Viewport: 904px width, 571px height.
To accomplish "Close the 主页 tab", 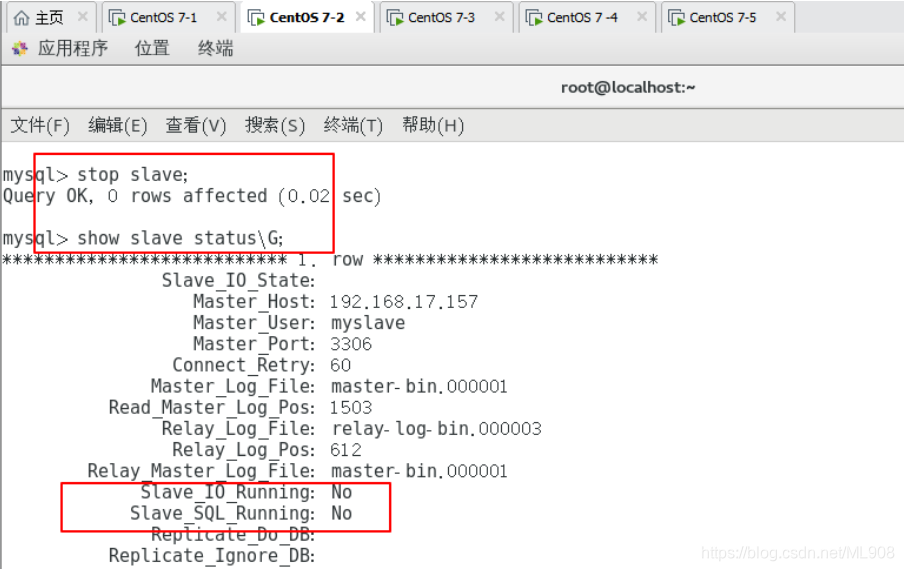I will (x=82, y=17).
